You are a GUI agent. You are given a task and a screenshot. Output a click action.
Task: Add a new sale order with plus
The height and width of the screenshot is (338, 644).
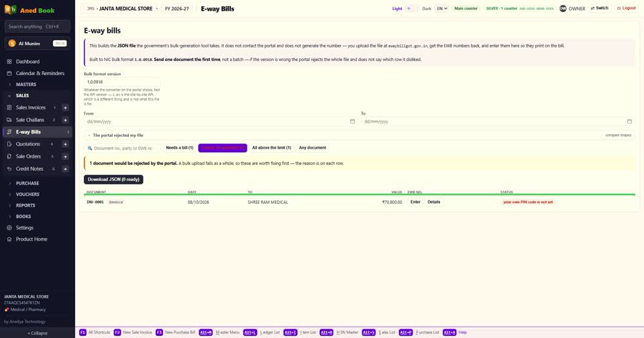(65, 156)
